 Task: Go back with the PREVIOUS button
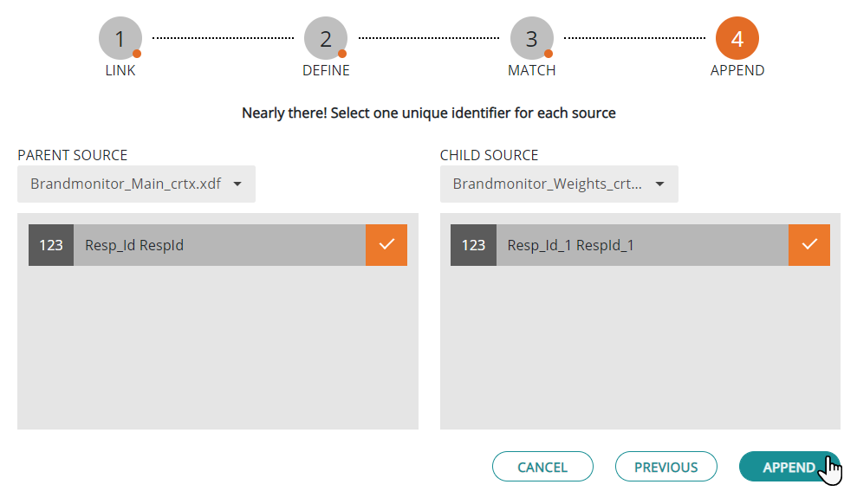tap(665, 467)
